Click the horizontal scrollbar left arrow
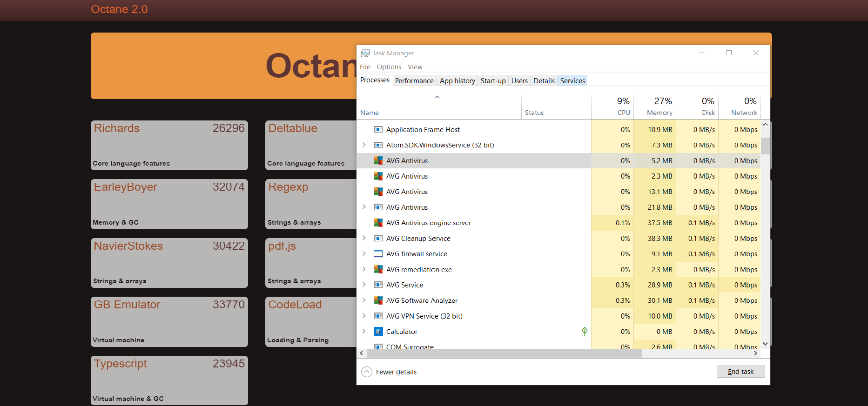The image size is (868, 406). tap(362, 353)
